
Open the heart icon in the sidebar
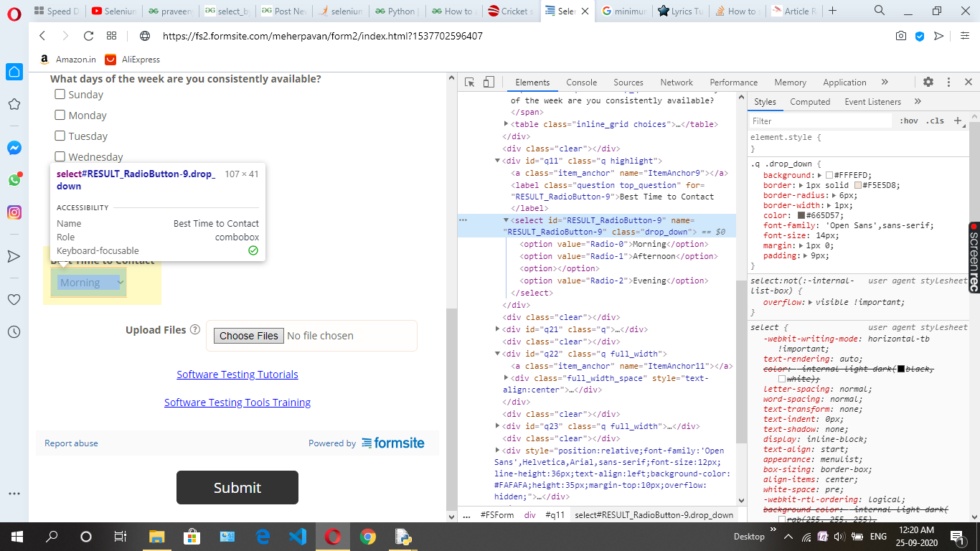pos(14,299)
